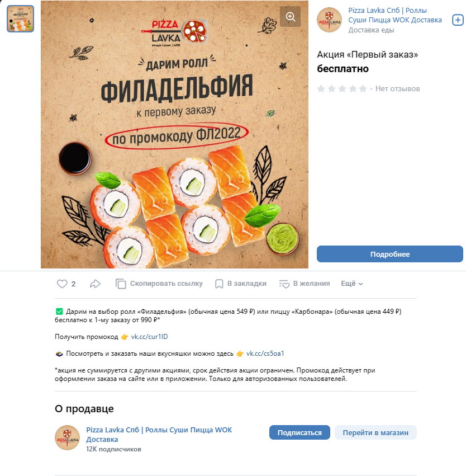Click the Подробнее button

click(x=390, y=254)
